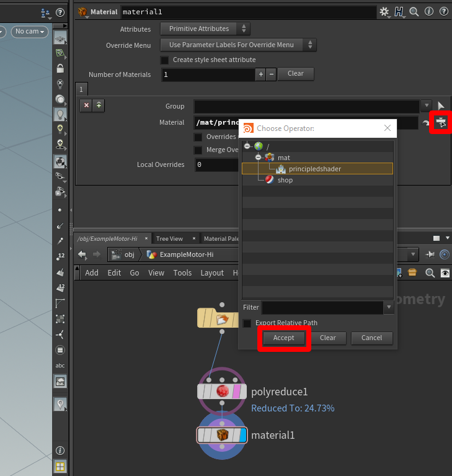Click the Accept button

(x=283, y=338)
